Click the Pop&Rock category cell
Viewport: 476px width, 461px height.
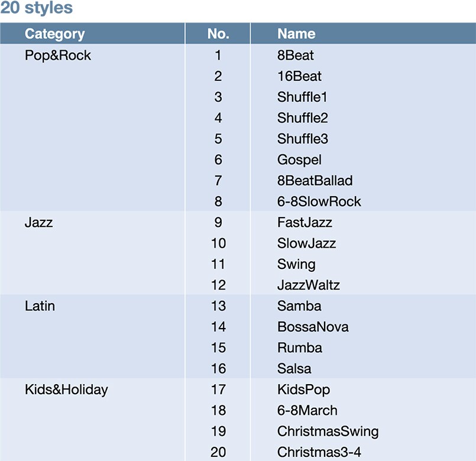pyautogui.click(x=58, y=56)
